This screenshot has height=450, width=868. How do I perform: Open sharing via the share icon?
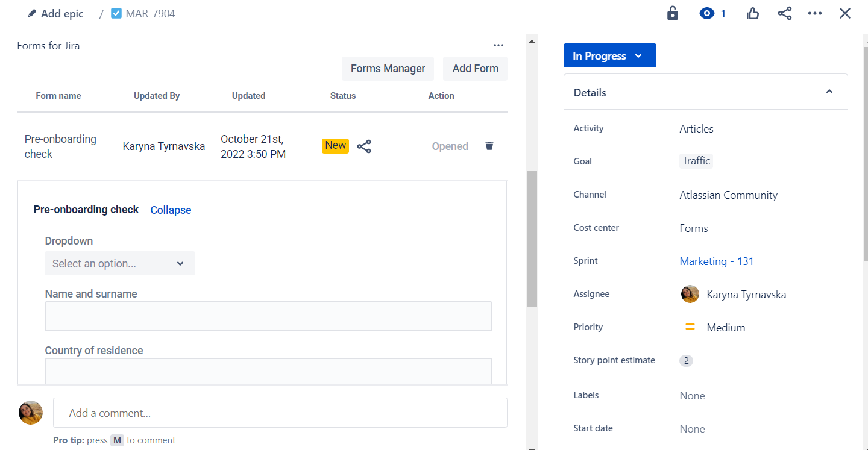click(x=784, y=13)
